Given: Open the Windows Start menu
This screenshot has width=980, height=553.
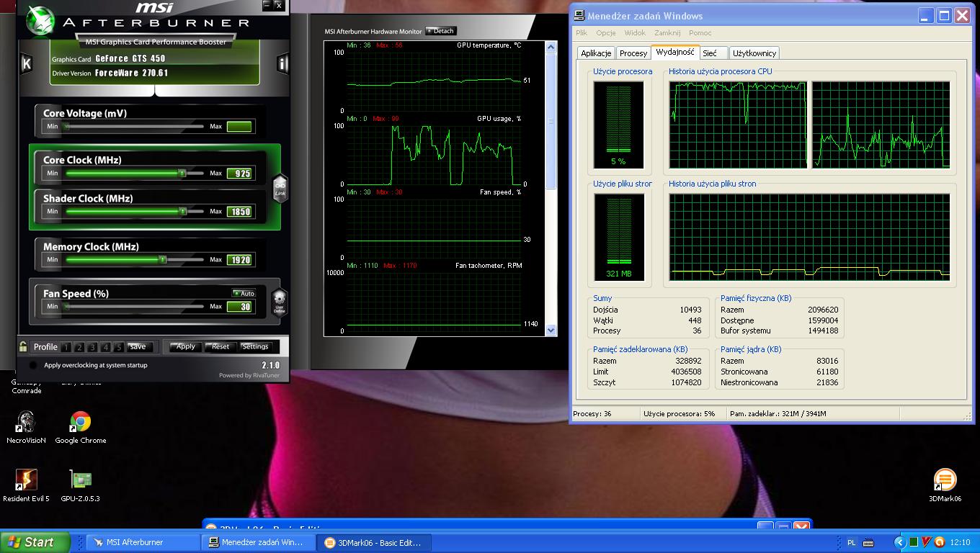Looking at the screenshot, I should click(x=35, y=542).
